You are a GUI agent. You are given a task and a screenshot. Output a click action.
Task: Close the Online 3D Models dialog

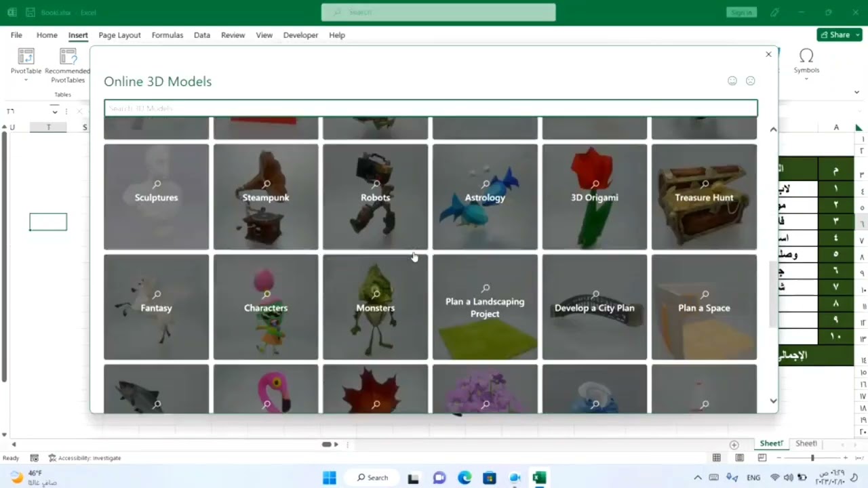coord(768,54)
